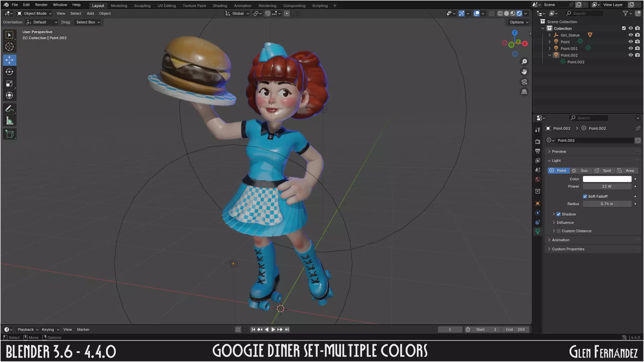Open the Render properties tab
This screenshot has height=362, width=644.
[x=538, y=142]
